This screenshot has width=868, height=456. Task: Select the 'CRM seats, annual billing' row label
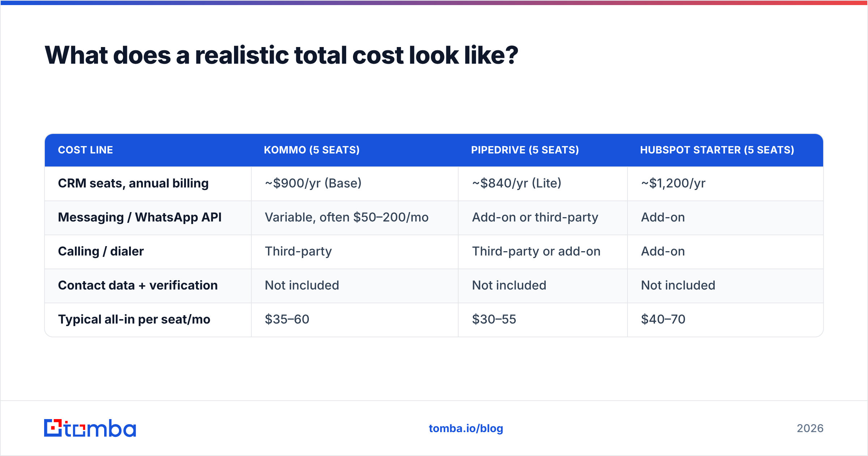click(x=133, y=183)
